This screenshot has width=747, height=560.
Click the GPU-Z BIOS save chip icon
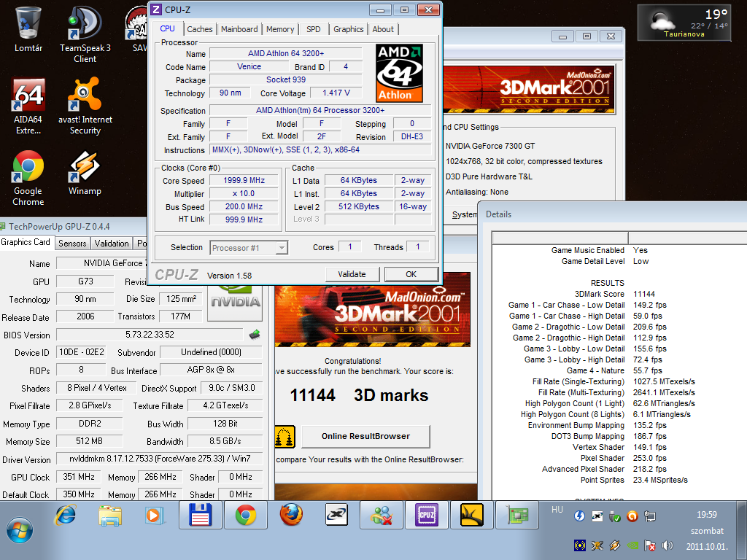coord(255,334)
